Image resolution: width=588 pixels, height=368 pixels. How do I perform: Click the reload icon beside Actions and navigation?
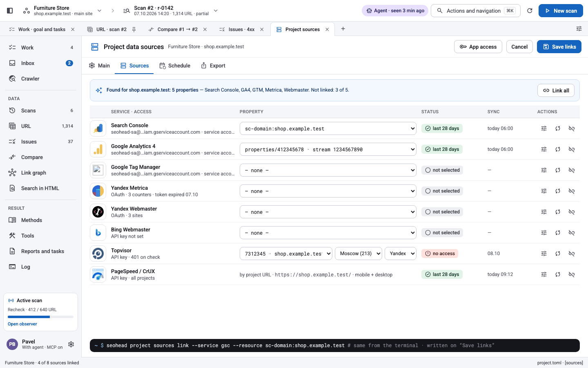point(530,11)
